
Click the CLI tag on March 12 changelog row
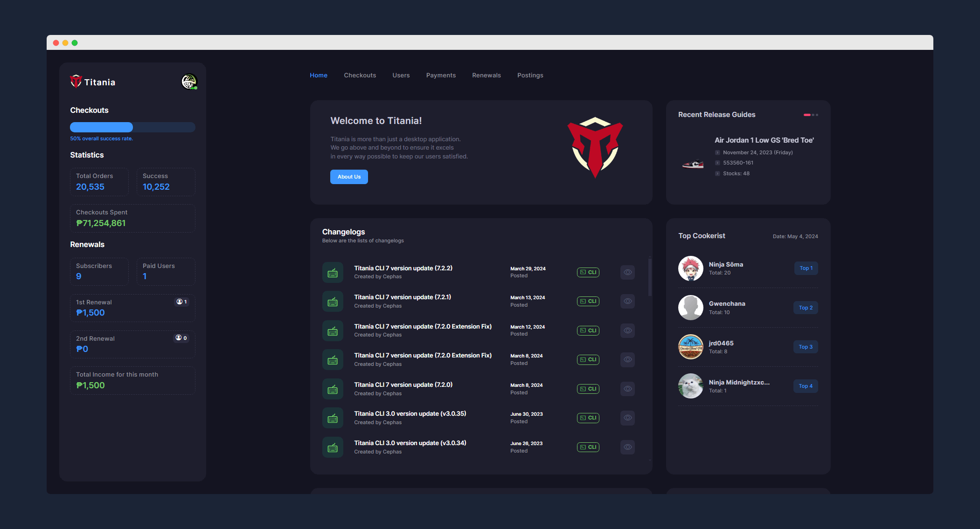point(588,330)
